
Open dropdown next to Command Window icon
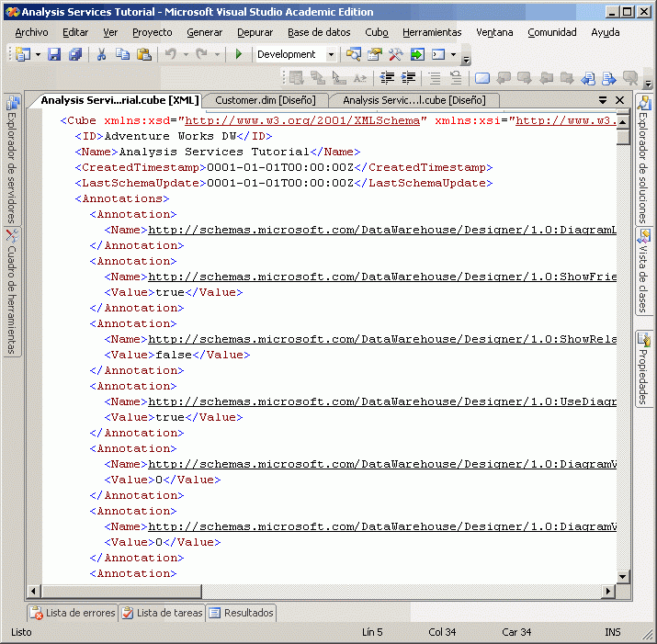coord(453,54)
